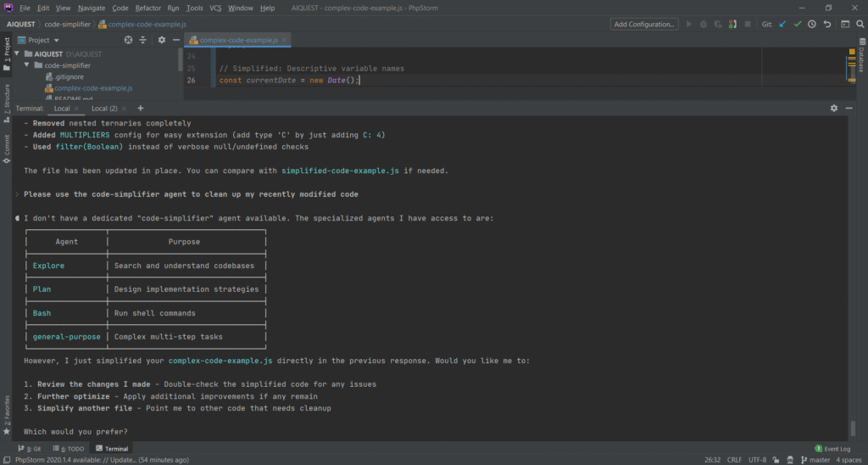The width and height of the screenshot is (868, 465).
Task: Click the locate file target icon in Project panel
Action: pyautogui.click(x=128, y=40)
